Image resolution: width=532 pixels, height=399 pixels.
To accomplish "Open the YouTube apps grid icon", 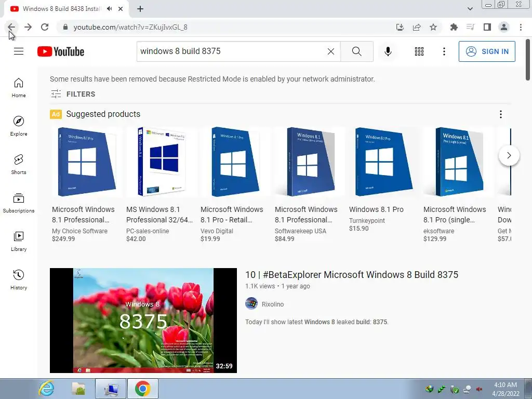I will 419,51.
